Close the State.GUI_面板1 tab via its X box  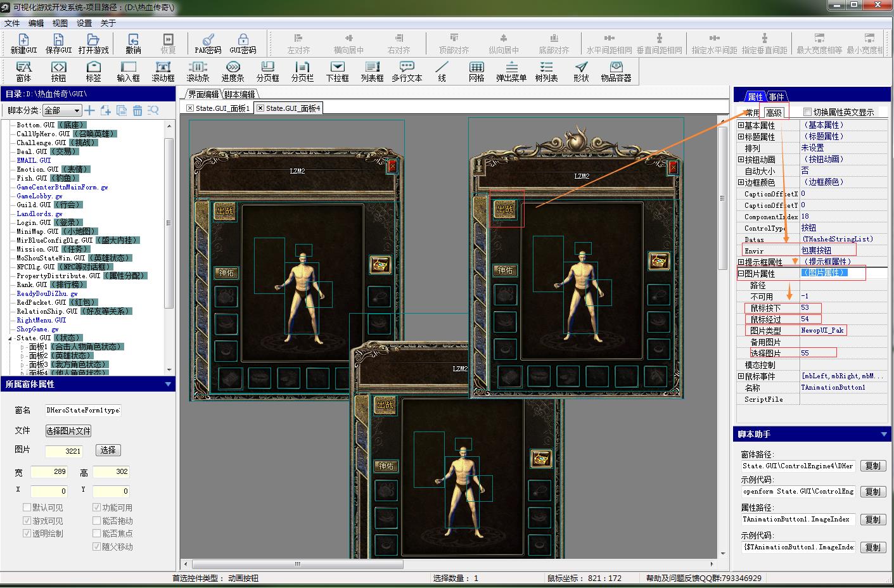[190, 108]
